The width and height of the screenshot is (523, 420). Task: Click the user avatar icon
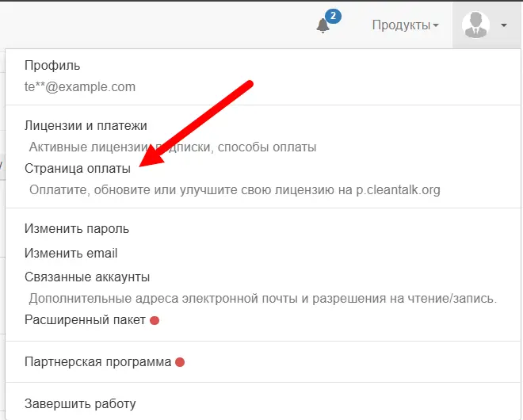click(x=475, y=25)
